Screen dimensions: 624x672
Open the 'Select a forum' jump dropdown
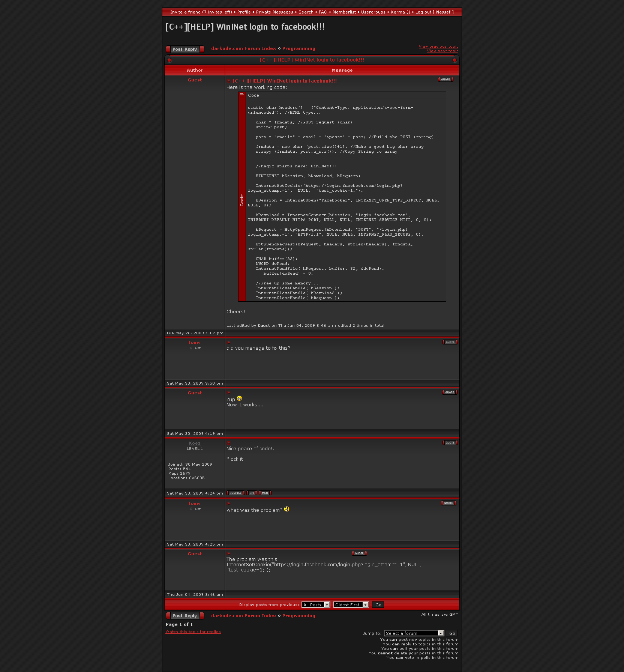pos(414,633)
